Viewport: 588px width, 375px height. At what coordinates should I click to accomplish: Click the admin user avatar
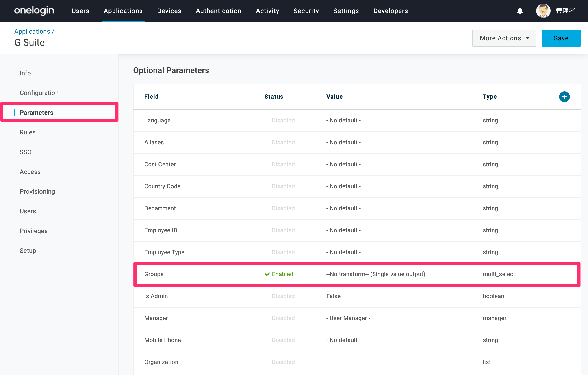click(x=543, y=11)
